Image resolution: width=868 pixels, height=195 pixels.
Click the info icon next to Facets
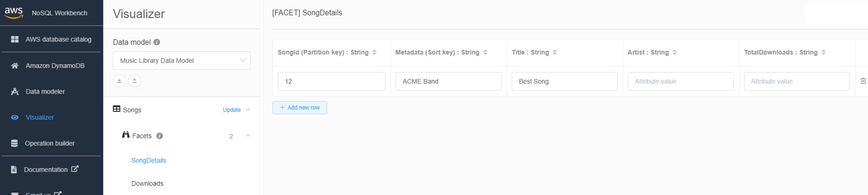pyautogui.click(x=160, y=136)
